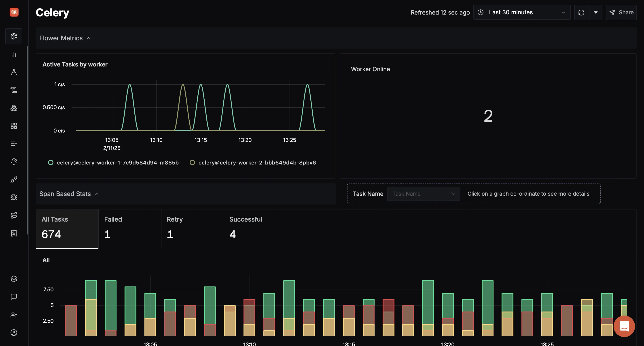The width and height of the screenshot is (644, 346).
Task: Click the refresh icon button
Action: pyautogui.click(x=581, y=13)
